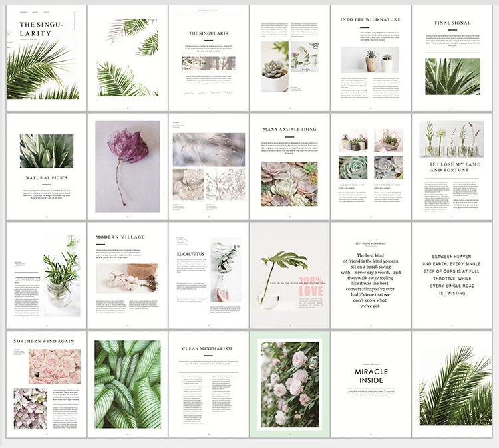Click the 'EUCALYPTUS' heading text
499x448 pixels.
click(x=190, y=254)
